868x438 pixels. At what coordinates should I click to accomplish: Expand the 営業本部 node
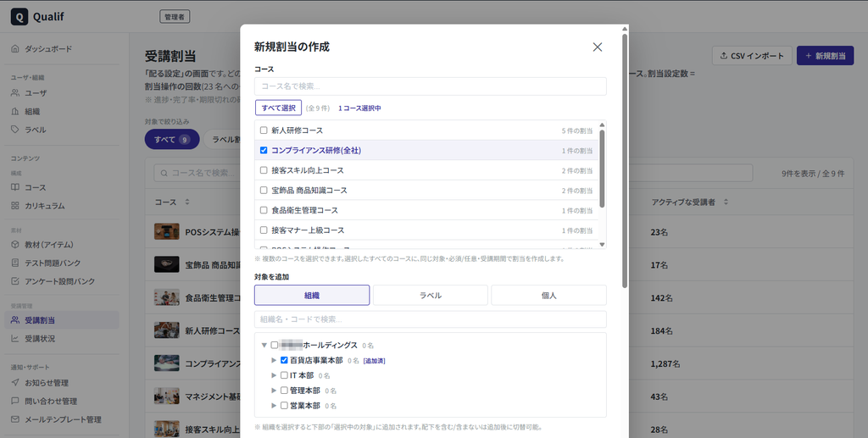pos(274,405)
